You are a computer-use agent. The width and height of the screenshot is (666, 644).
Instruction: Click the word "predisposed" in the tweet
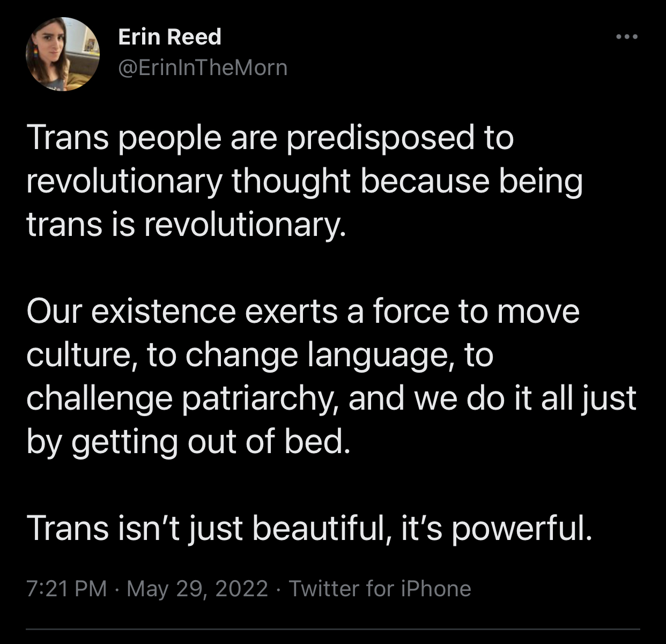(380, 138)
